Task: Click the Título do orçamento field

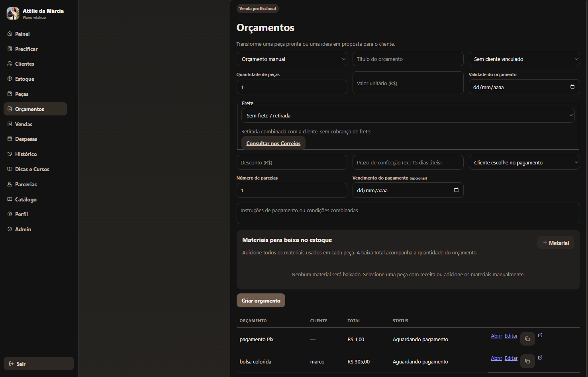Action: click(x=408, y=59)
